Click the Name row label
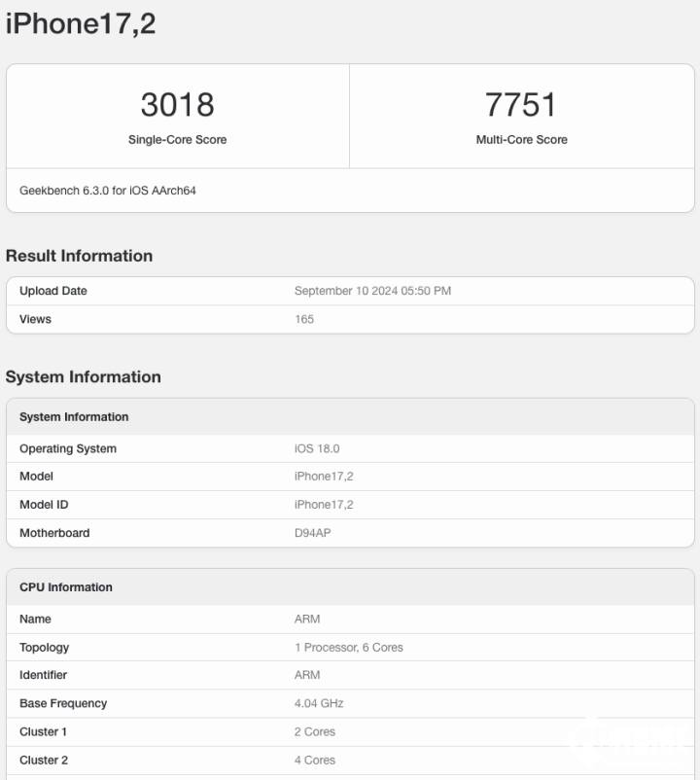Image resolution: width=700 pixels, height=780 pixels. pos(35,620)
